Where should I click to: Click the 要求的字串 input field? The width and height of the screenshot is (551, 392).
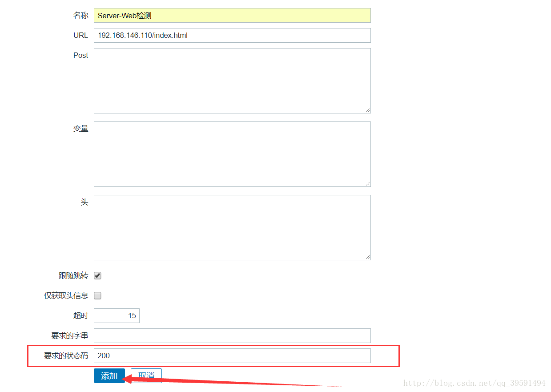coord(232,336)
